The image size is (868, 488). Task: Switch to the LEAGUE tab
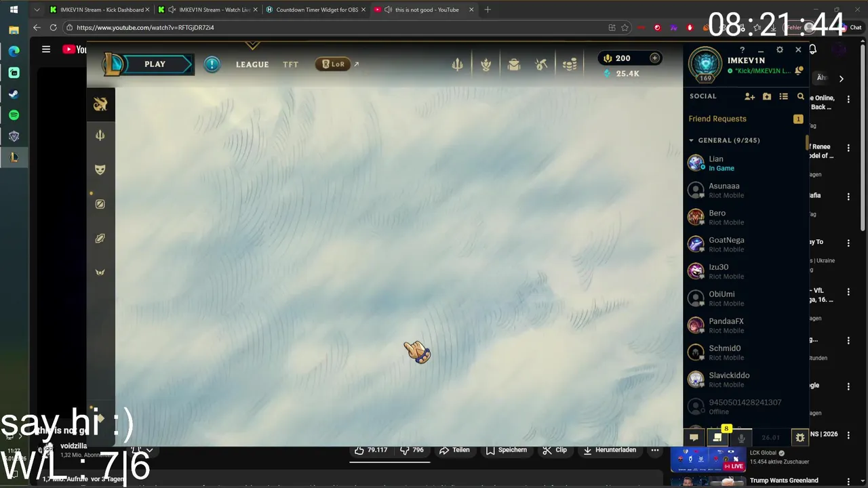252,64
